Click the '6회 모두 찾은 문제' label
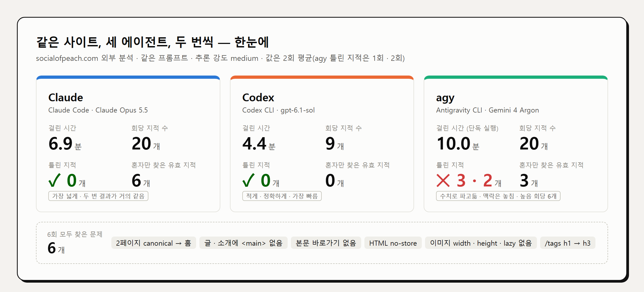Screen dimensions: 644x292 coord(75,234)
